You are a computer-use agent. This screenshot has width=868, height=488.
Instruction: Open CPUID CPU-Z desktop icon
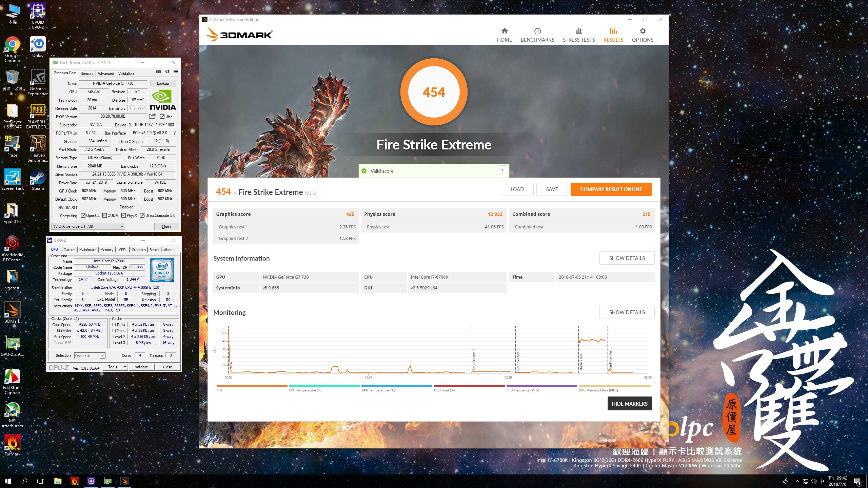click(x=38, y=16)
